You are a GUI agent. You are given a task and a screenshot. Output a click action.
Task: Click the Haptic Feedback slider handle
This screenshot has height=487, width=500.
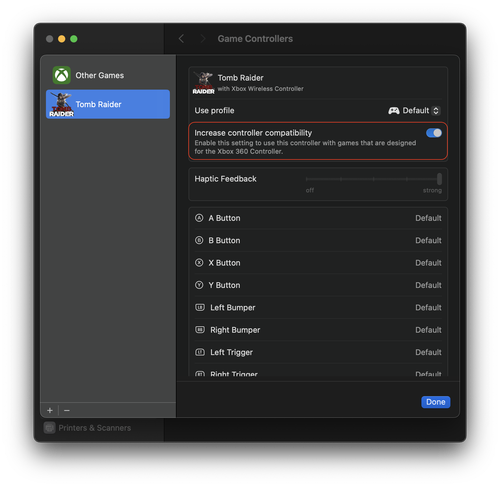pyautogui.click(x=439, y=179)
